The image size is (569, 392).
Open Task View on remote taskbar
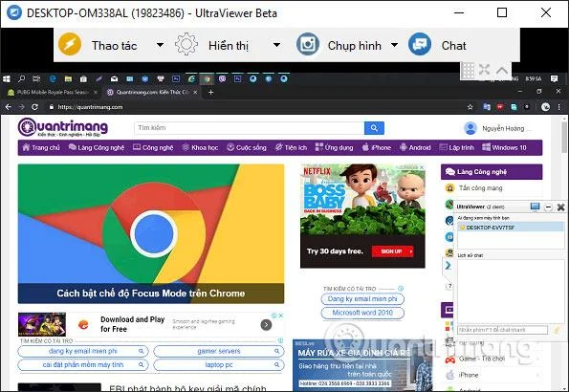click(x=36, y=78)
